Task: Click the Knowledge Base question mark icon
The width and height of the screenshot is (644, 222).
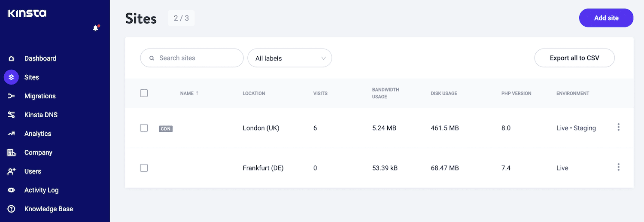Action: tap(12, 209)
